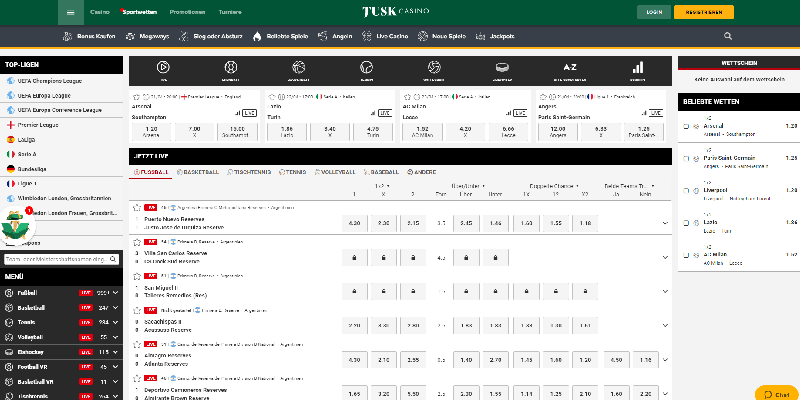
Task: Favorite the Puerto Nuevo Reserves match
Action: pyautogui.click(x=136, y=208)
